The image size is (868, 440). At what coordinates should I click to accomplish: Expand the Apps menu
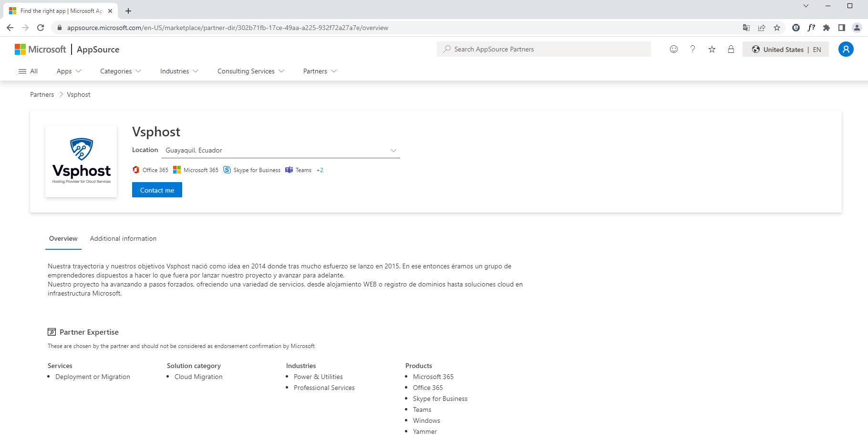[69, 71]
